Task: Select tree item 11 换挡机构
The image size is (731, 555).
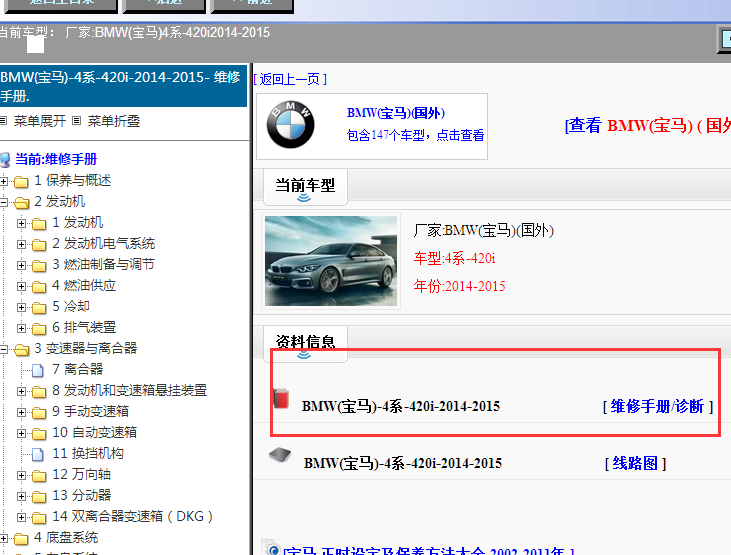Action: click(88, 453)
